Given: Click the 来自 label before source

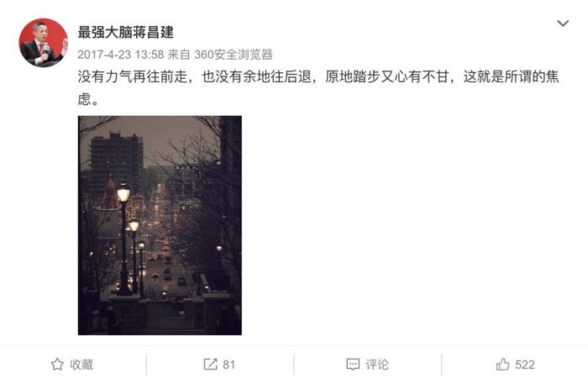Looking at the screenshot, I should pyautogui.click(x=178, y=55).
